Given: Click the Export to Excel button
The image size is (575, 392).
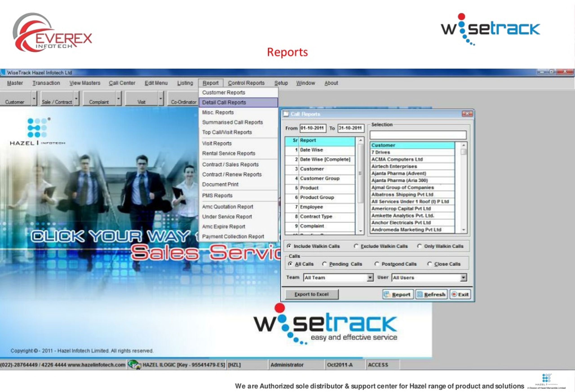Looking at the screenshot, I should (x=312, y=295).
